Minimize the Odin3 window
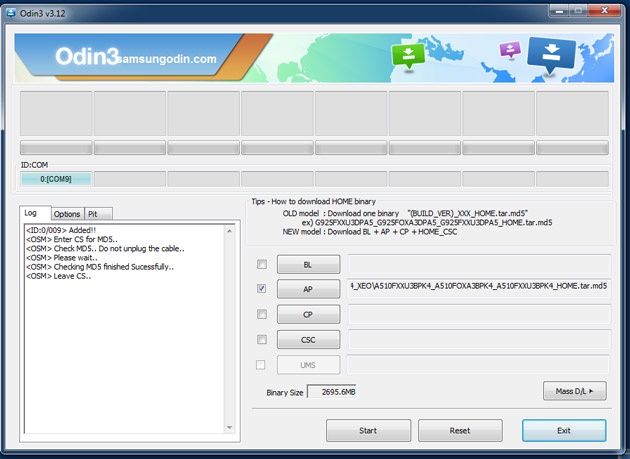Screen dimensions: 630x459 pyautogui.click(x=559, y=10)
